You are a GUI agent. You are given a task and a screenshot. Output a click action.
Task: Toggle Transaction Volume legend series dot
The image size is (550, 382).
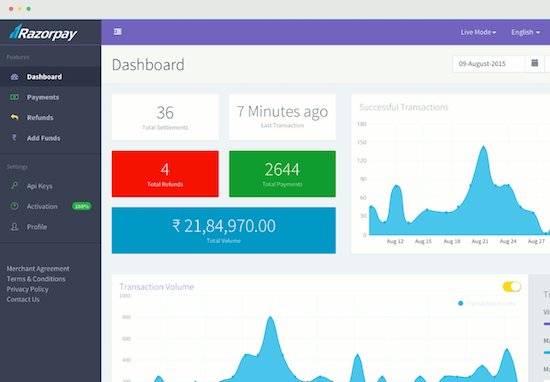[461, 303]
